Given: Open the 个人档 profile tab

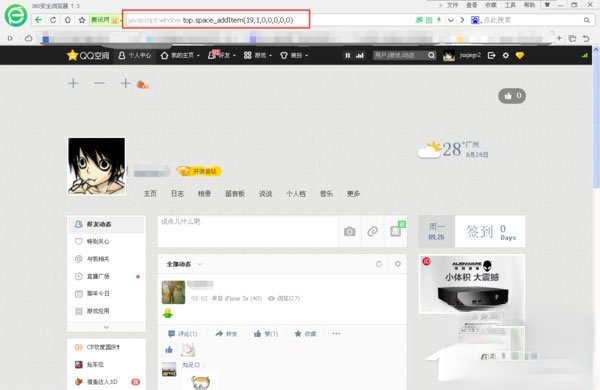Looking at the screenshot, I should [x=296, y=194].
